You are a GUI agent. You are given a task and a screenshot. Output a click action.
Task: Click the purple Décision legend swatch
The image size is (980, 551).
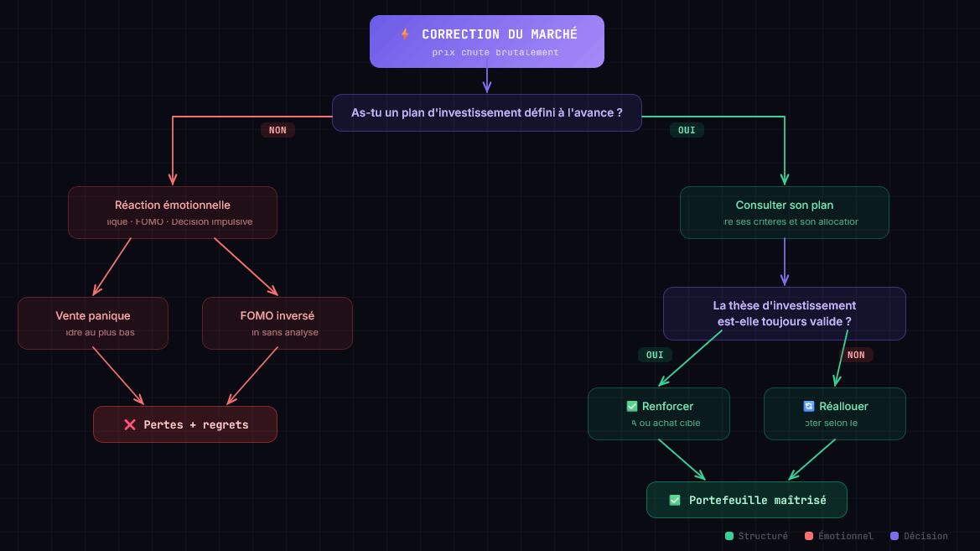click(894, 536)
